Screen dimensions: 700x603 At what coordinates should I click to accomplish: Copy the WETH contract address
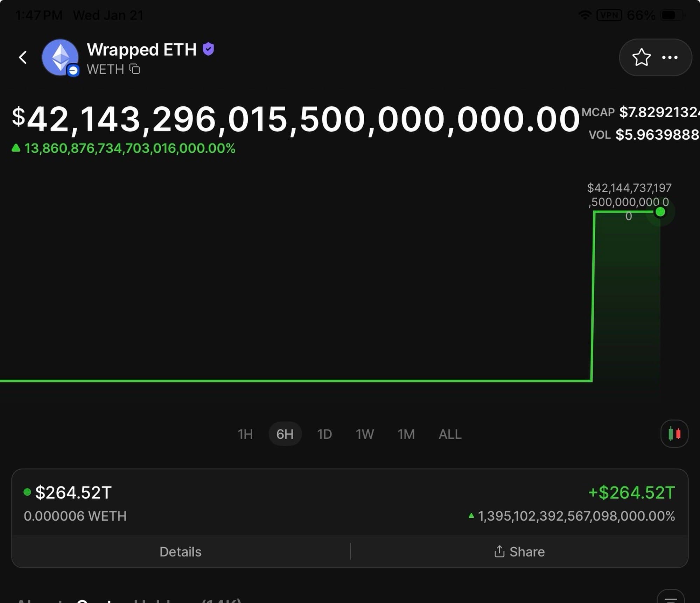(x=135, y=69)
